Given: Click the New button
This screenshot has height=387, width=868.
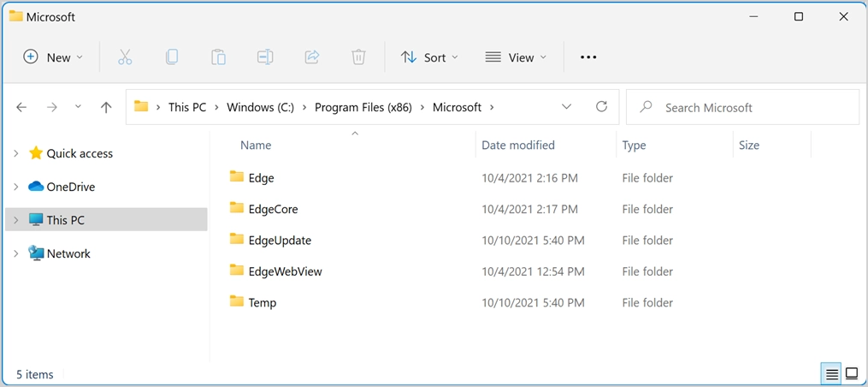Looking at the screenshot, I should [x=53, y=57].
